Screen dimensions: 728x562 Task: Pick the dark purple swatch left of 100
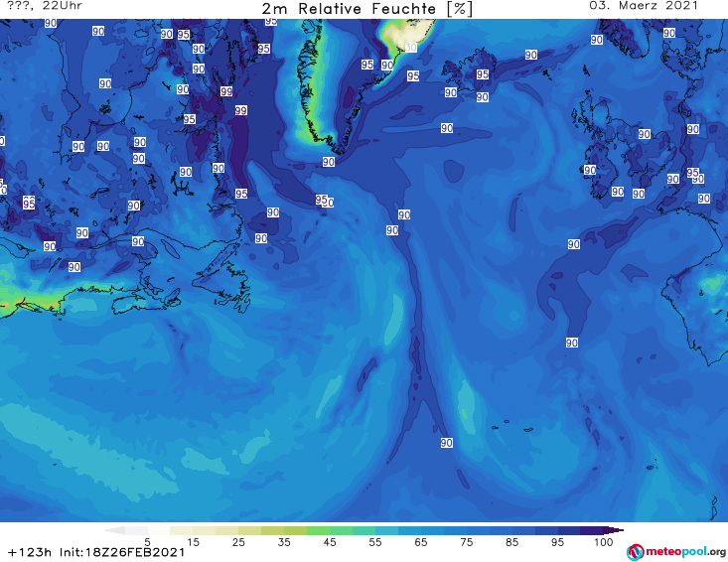(592, 530)
